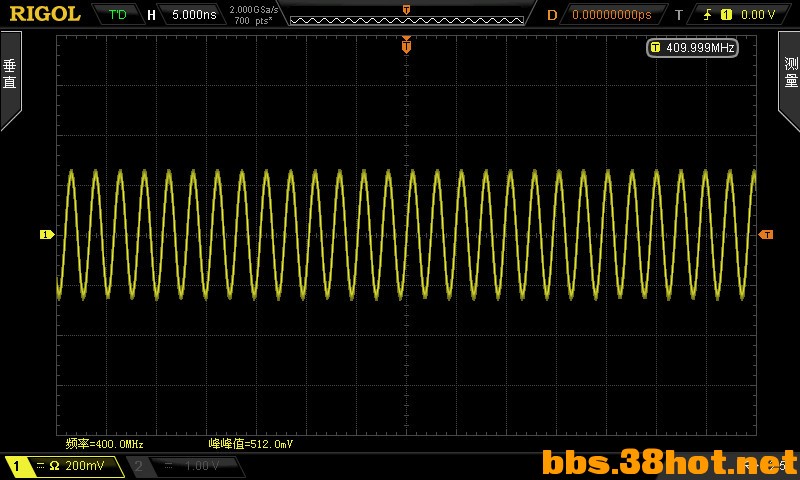Open the left vertical 垂直 side menu tab
The image size is (800, 480).
point(10,74)
